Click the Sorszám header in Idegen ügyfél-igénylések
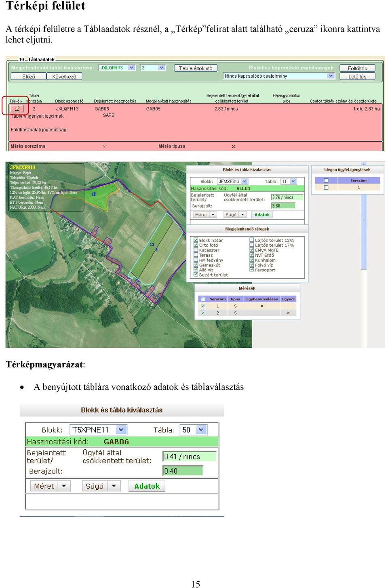Viewport: 388px width, 588px height. pyautogui.click(x=358, y=181)
